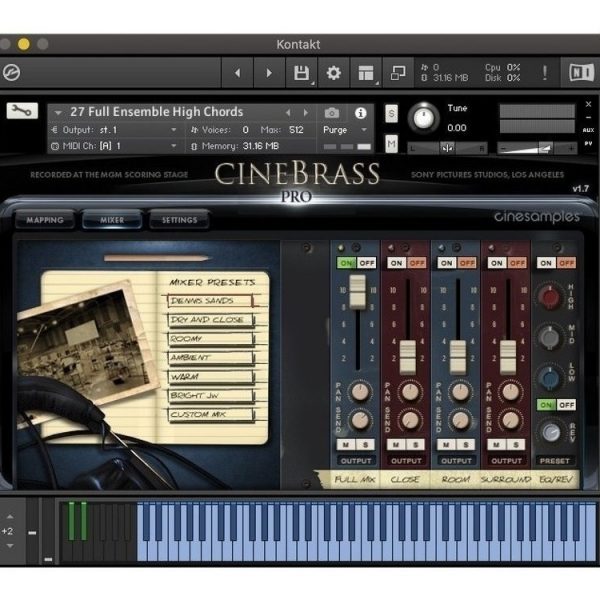Shift keyboard octave up arrow
This screenshot has height=600, width=600.
point(10,517)
